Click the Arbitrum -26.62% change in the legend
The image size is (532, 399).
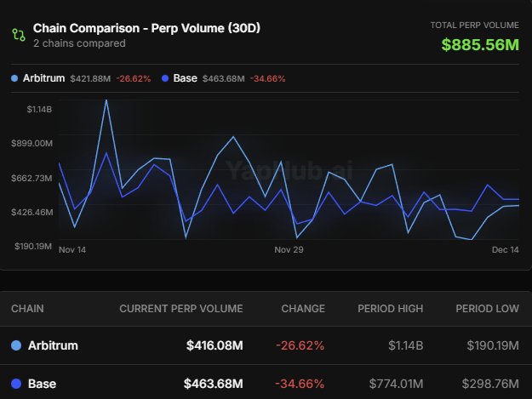(134, 79)
